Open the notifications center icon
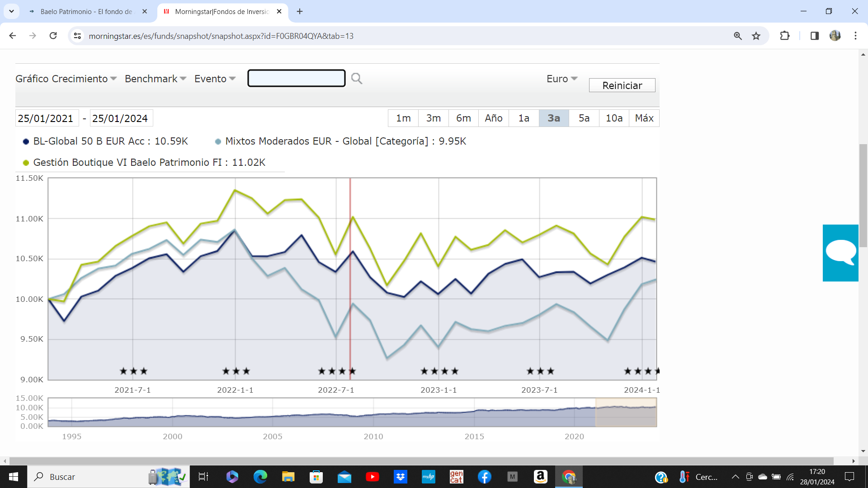Image resolution: width=868 pixels, height=488 pixels. (849, 477)
